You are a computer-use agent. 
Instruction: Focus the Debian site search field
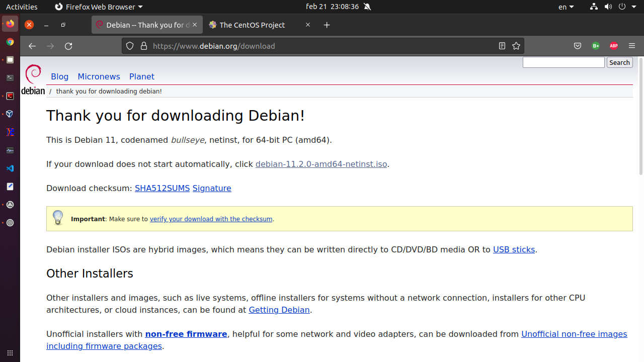(563, 62)
